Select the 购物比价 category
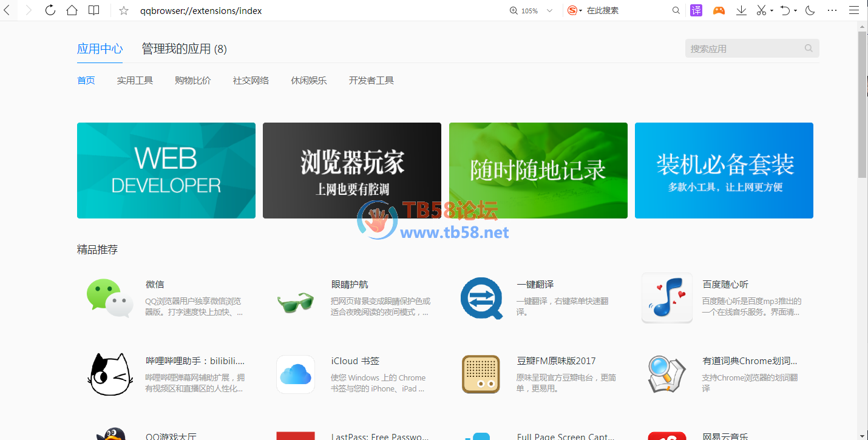This screenshot has height=440, width=868. click(x=193, y=80)
